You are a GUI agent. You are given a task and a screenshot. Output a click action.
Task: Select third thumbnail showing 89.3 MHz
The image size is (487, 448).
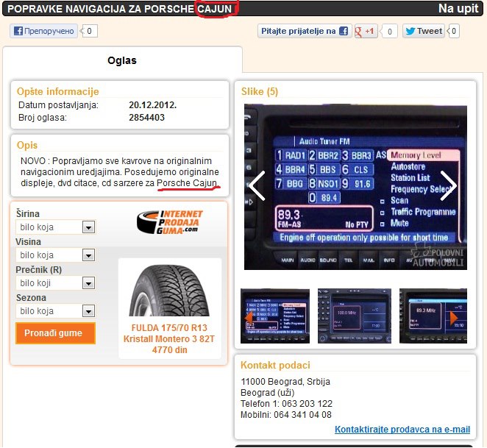click(x=433, y=316)
